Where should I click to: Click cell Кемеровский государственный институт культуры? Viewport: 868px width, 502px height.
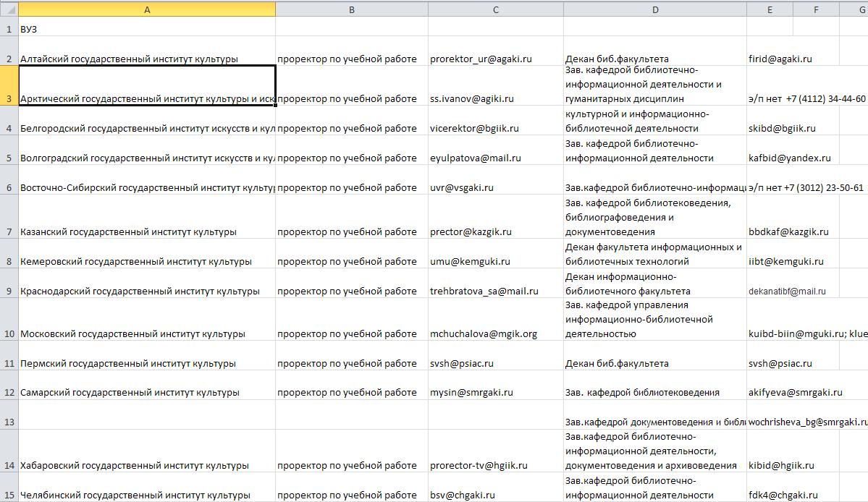147,253
